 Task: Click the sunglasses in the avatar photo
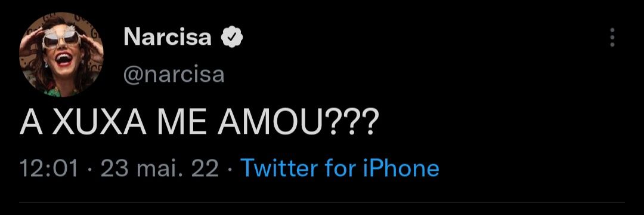point(61,39)
